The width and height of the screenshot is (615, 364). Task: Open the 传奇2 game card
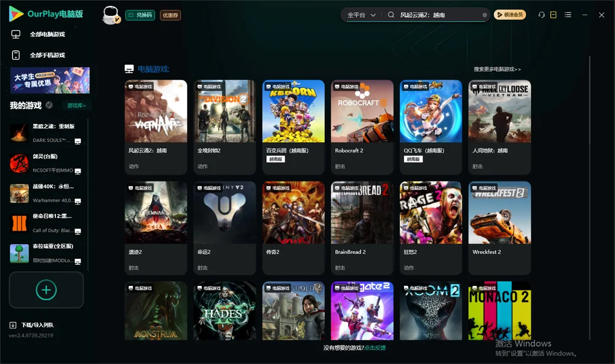[x=293, y=228]
